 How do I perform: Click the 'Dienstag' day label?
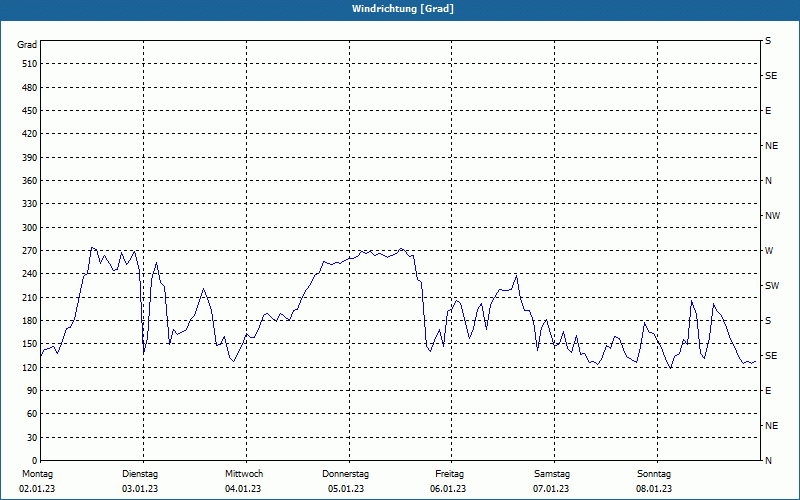(140, 474)
